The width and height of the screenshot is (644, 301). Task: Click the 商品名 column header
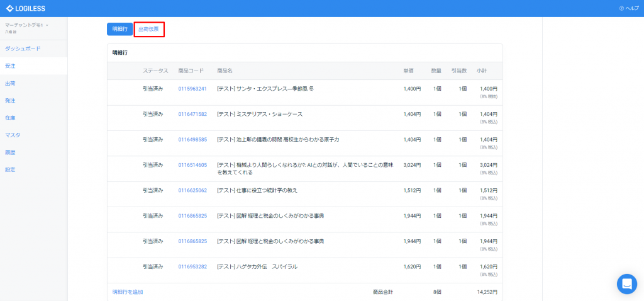pyautogui.click(x=225, y=71)
